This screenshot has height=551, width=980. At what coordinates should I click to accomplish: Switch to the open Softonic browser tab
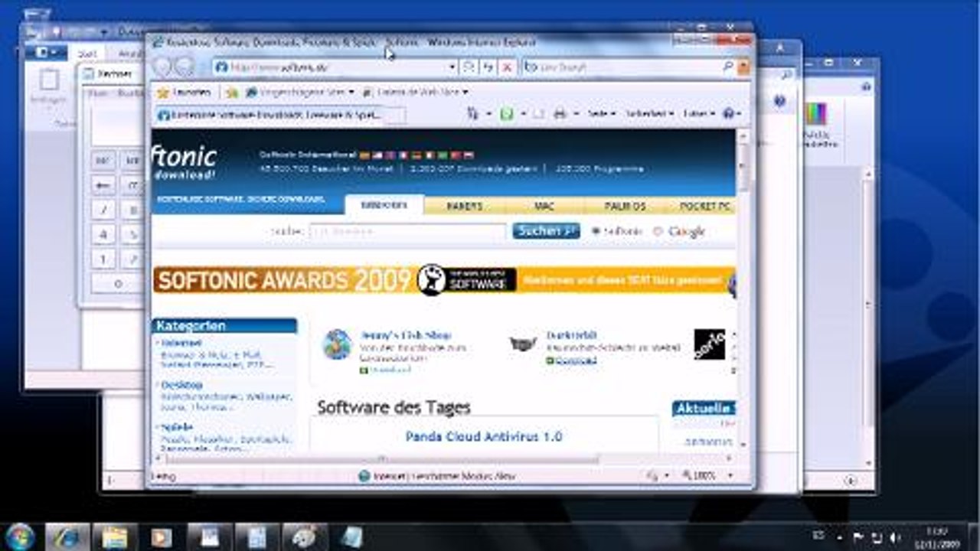pyautogui.click(x=268, y=115)
